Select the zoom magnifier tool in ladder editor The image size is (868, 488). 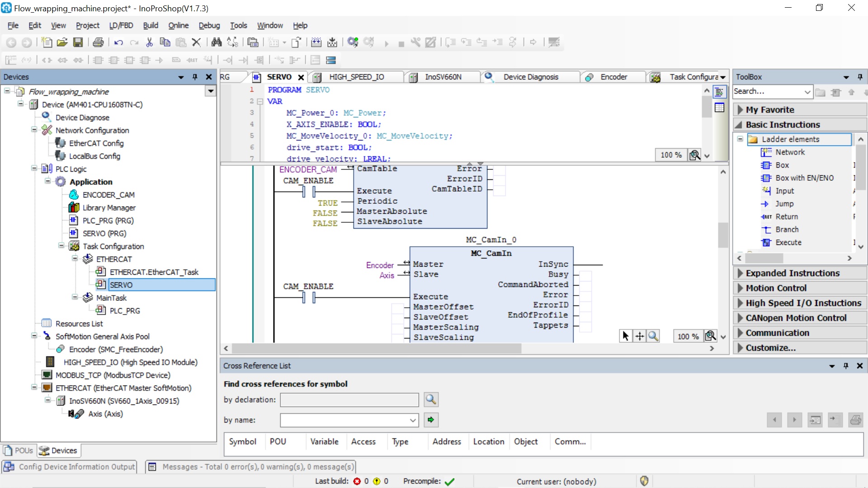pos(653,336)
